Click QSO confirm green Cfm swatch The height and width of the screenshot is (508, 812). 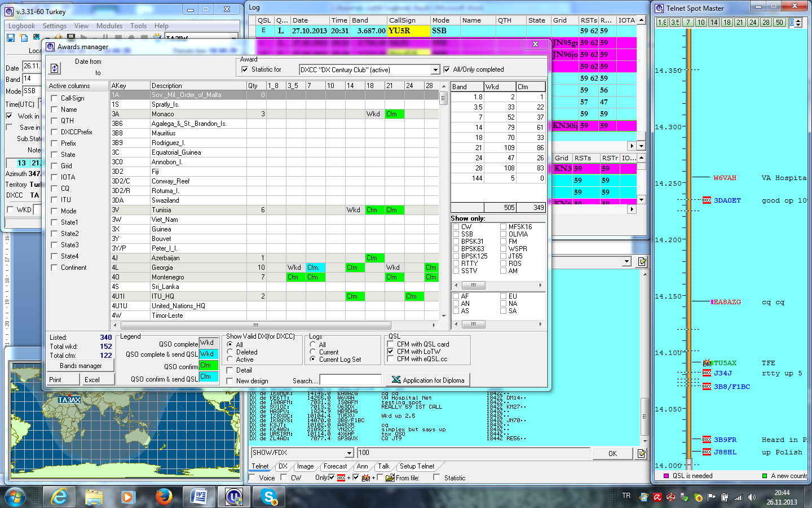[209, 366]
